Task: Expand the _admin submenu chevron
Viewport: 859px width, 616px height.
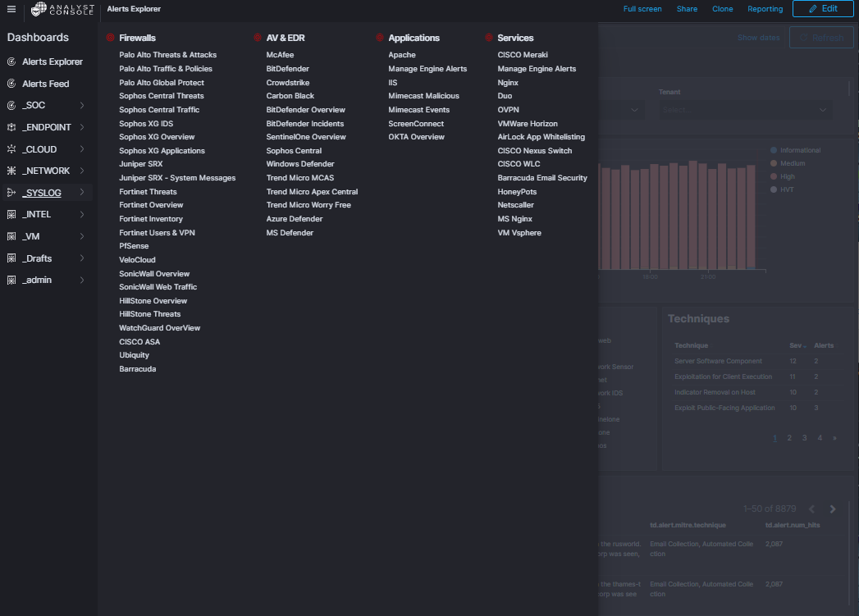Action: point(82,281)
